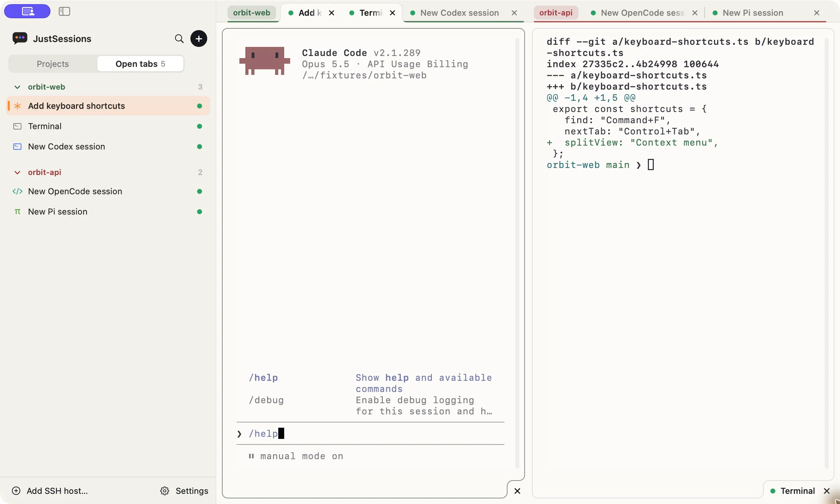Click the asterisk icon beside Add keyboard shortcuts
Viewport: 840px width, 504px height.
tap(17, 106)
